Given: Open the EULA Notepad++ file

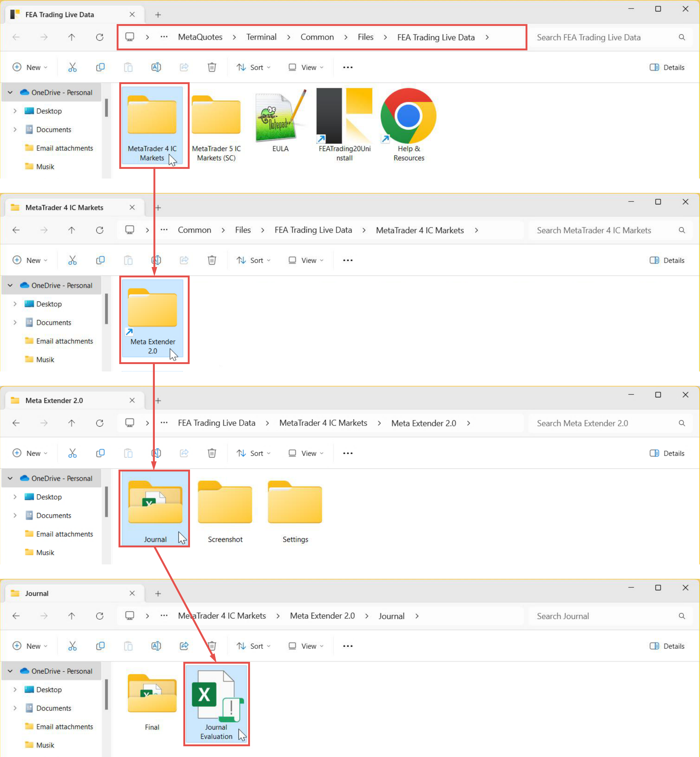Looking at the screenshot, I should [280, 121].
